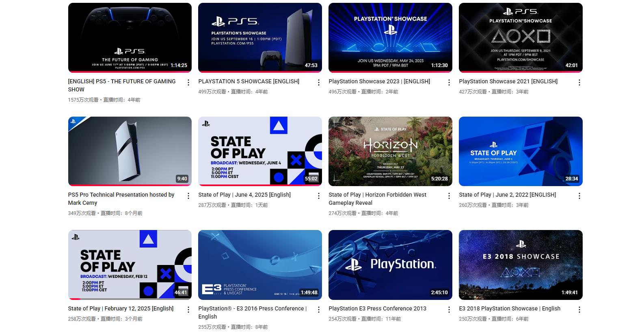This screenshot has width=644, height=332.
Task: Open the Horizon Forbidden West gameplay reveal thumbnail
Action: pos(390,151)
